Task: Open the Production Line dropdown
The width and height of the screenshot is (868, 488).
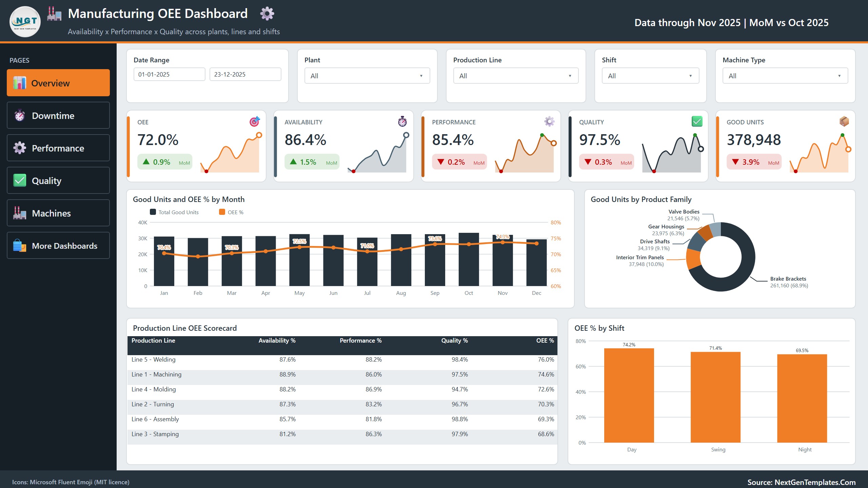Action: click(516, 76)
